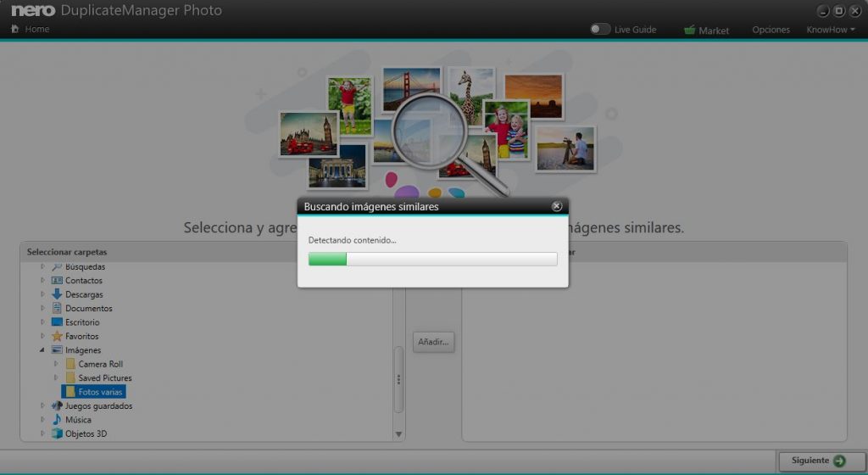
Task: Click the Home label in header
Action: pos(37,29)
